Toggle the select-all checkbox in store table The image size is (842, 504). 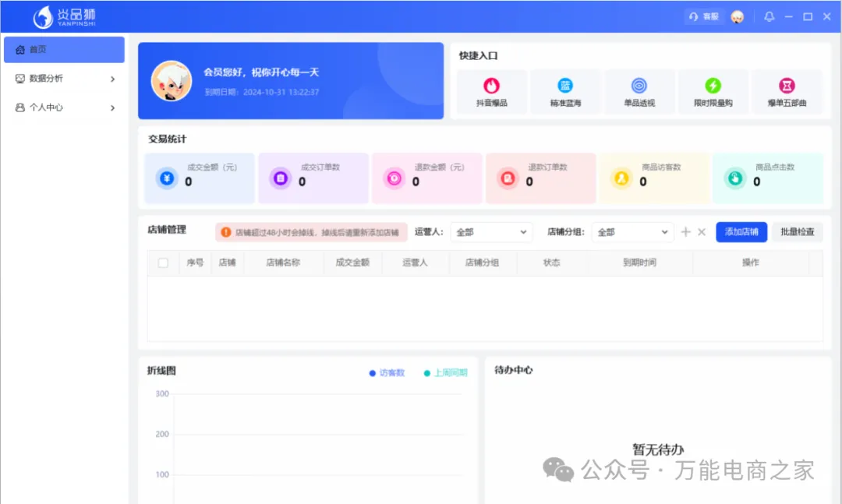163,263
